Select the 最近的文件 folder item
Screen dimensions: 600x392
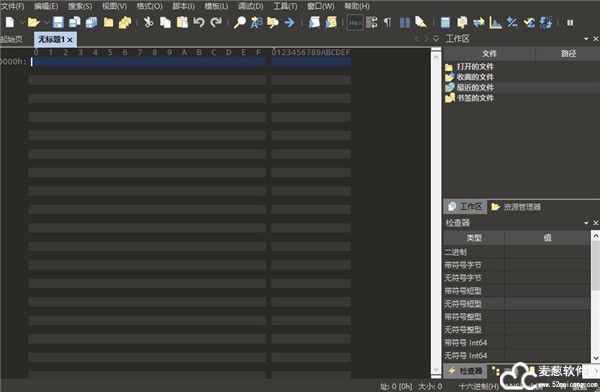pyautogui.click(x=475, y=87)
